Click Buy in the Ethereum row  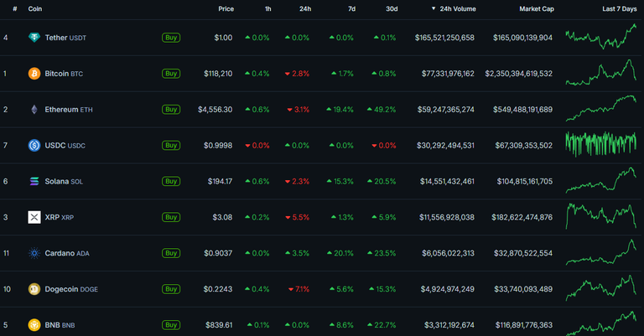(x=171, y=110)
